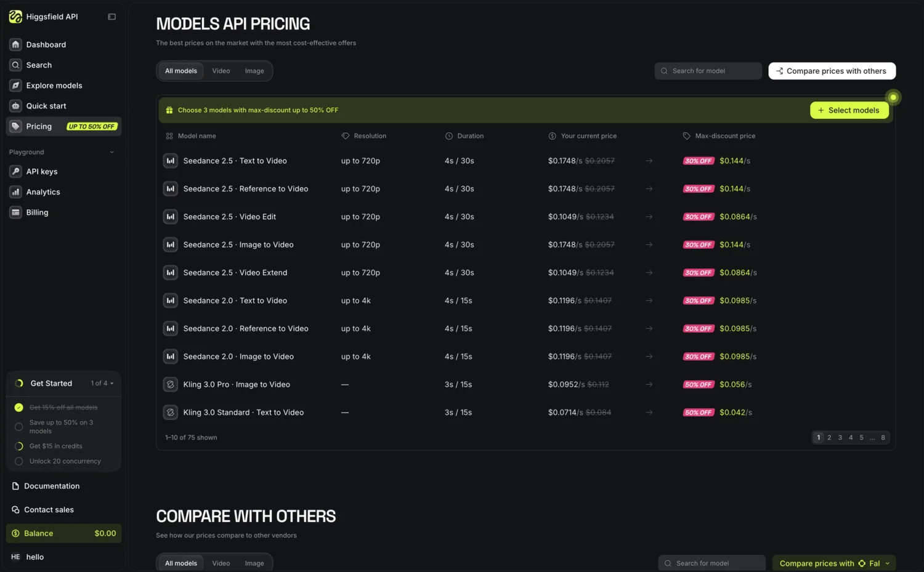The height and width of the screenshot is (572, 924).
Task: Click the 'Seedance 2.5 · Video Extend' row name
Action: 235,273
